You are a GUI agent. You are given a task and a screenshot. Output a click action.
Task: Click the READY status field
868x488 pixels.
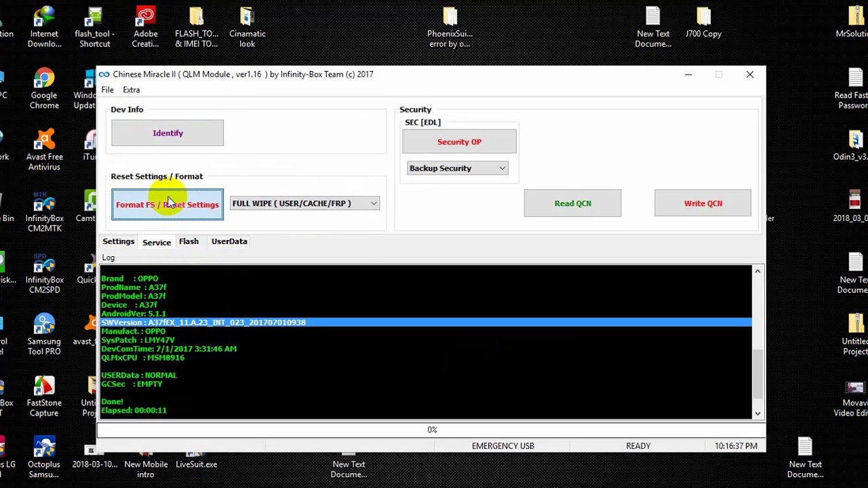coord(638,446)
